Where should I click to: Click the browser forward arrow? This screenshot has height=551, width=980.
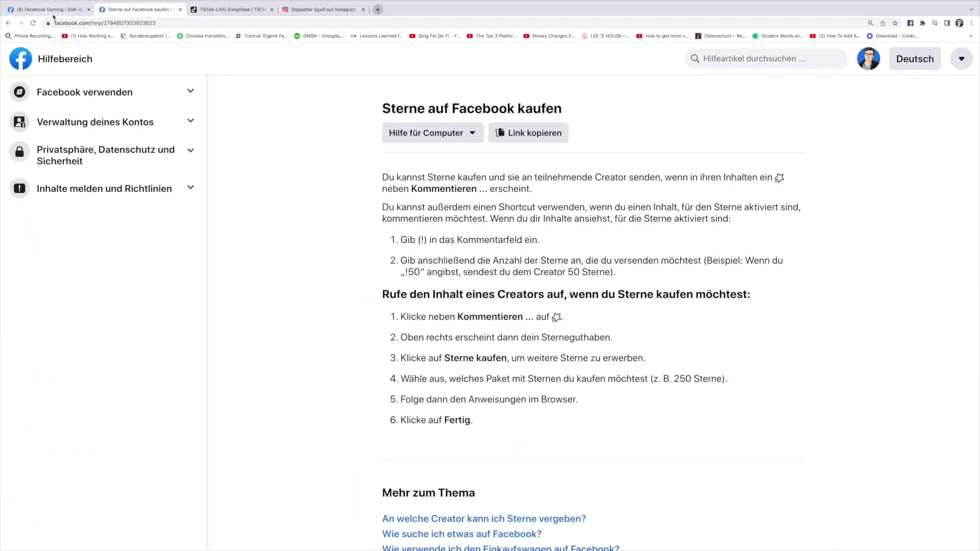(20, 23)
